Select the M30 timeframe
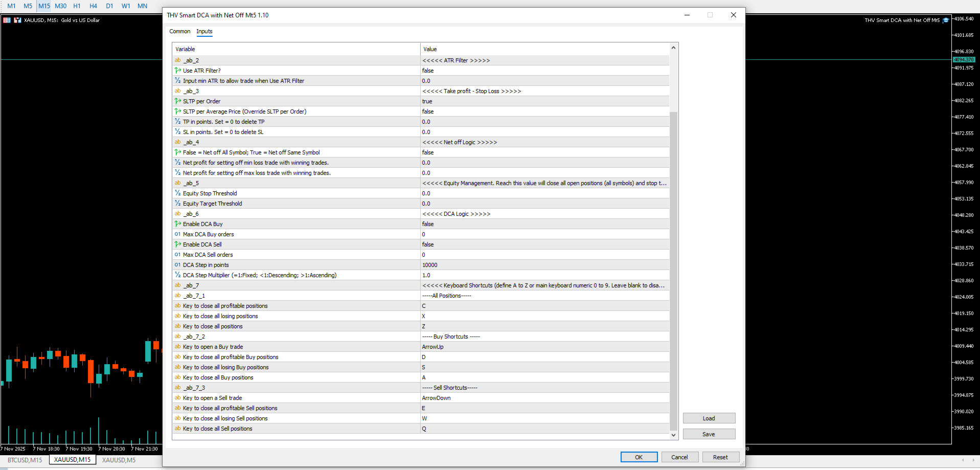 [61, 6]
